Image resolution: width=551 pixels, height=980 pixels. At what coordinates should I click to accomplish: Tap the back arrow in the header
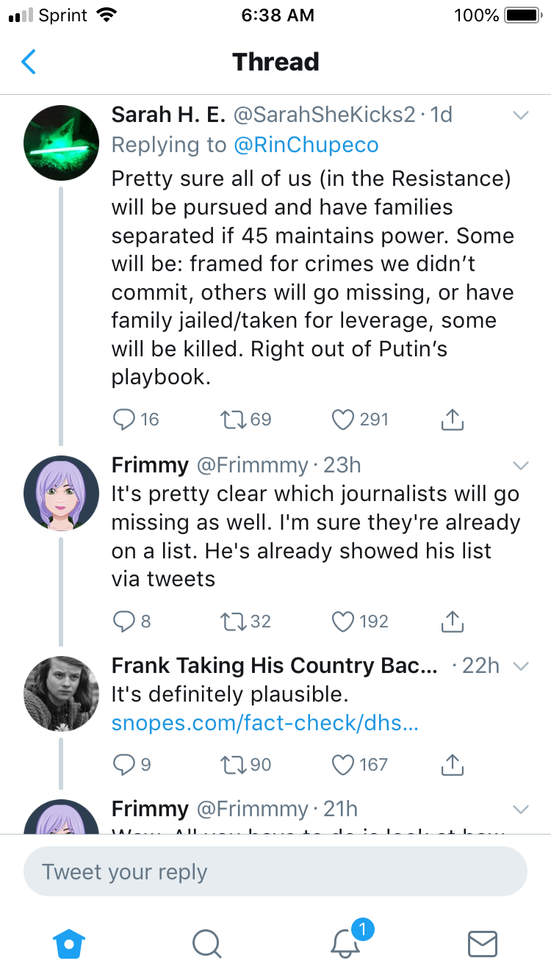pos(29,62)
